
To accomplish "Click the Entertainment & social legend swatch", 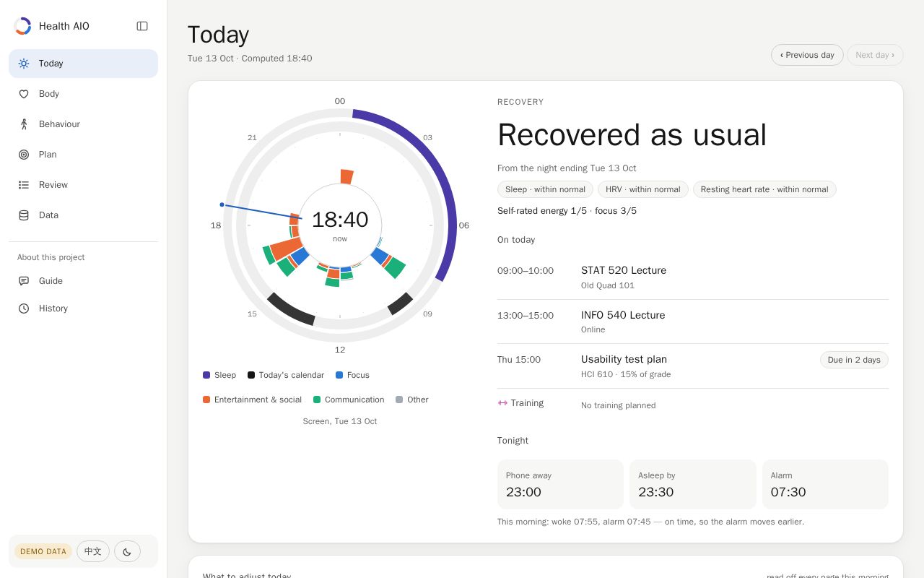I will pyautogui.click(x=206, y=400).
